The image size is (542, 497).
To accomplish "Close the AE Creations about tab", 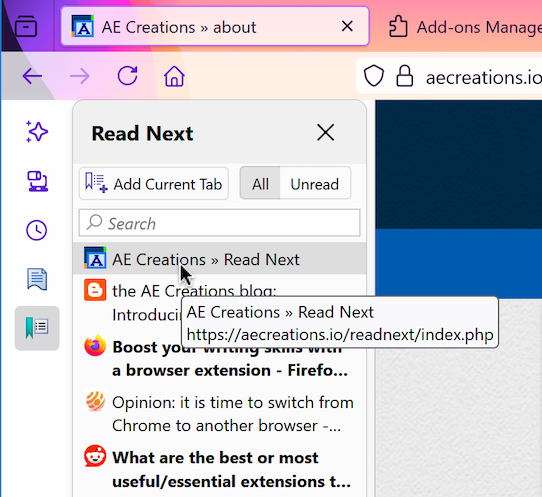I will point(347,26).
